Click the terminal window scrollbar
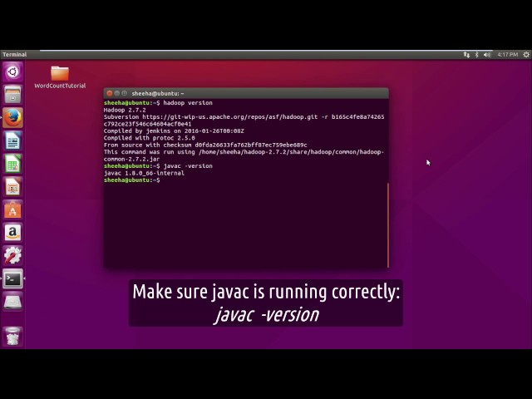This screenshot has height=399, width=532. (x=388, y=225)
